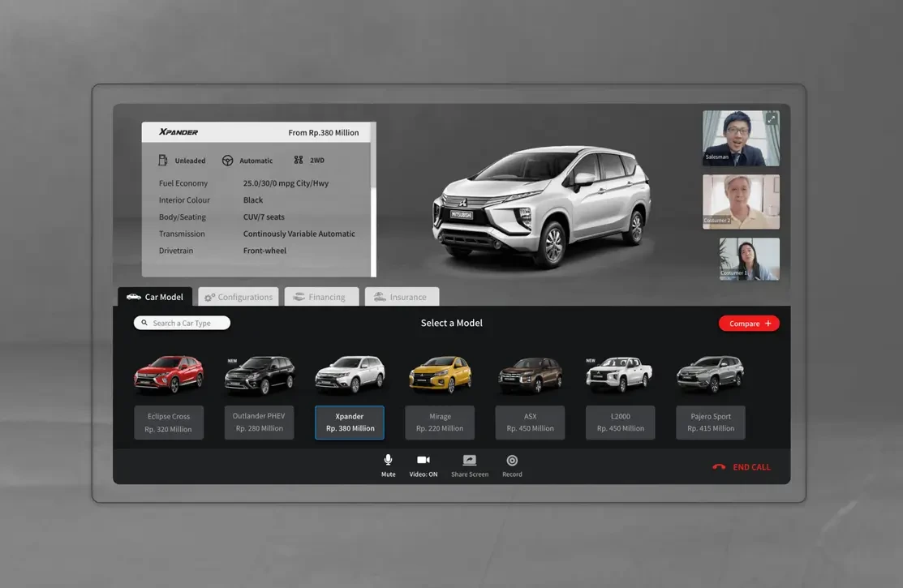Click the car icon on Car Model tab
This screenshot has width=903, height=588.
coord(134,297)
